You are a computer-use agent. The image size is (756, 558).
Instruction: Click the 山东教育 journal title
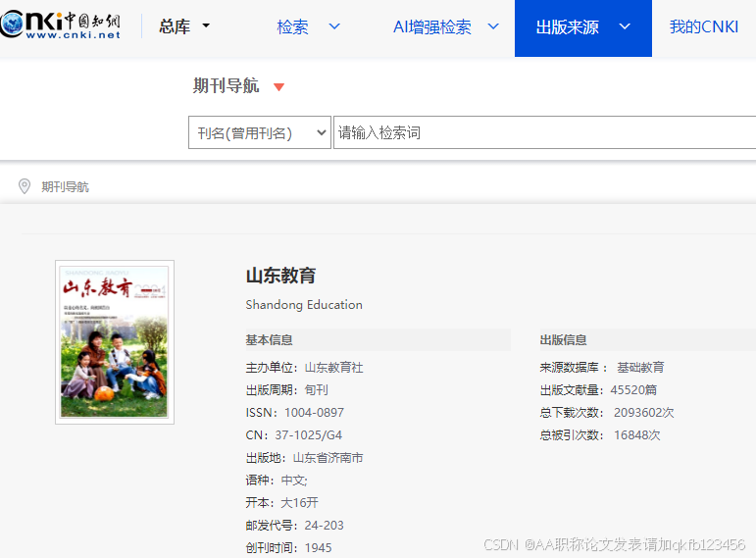[280, 276]
